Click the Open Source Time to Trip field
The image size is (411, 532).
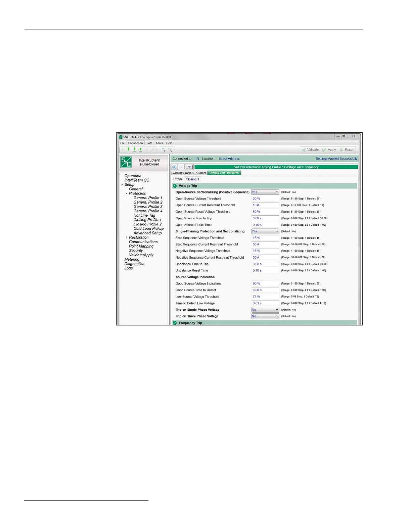(x=265, y=218)
